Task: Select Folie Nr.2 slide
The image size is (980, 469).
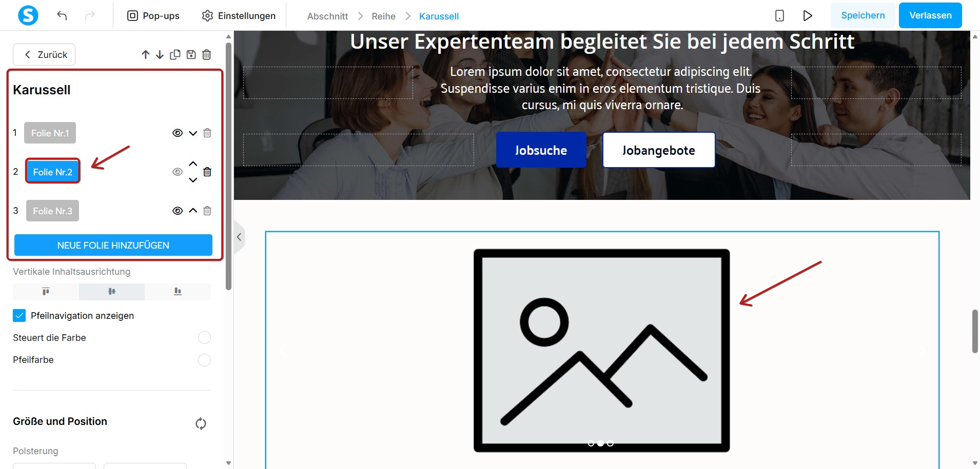Action: pos(53,172)
